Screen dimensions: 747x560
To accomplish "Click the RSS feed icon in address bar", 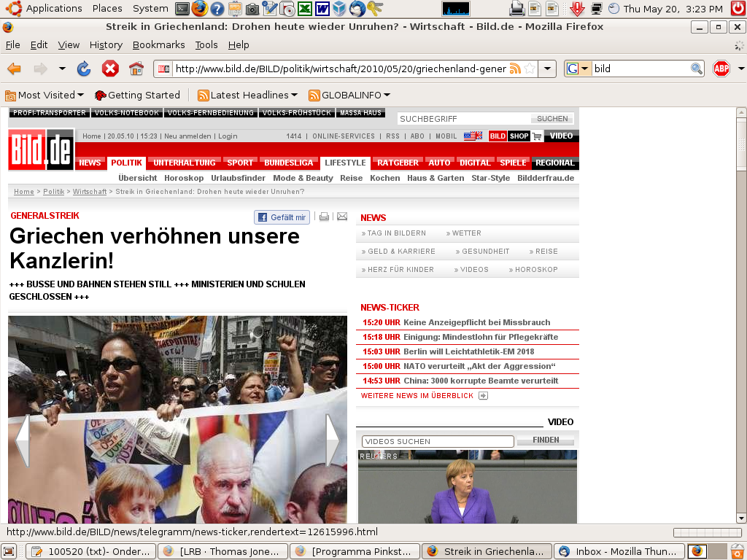I will click(x=515, y=69).
